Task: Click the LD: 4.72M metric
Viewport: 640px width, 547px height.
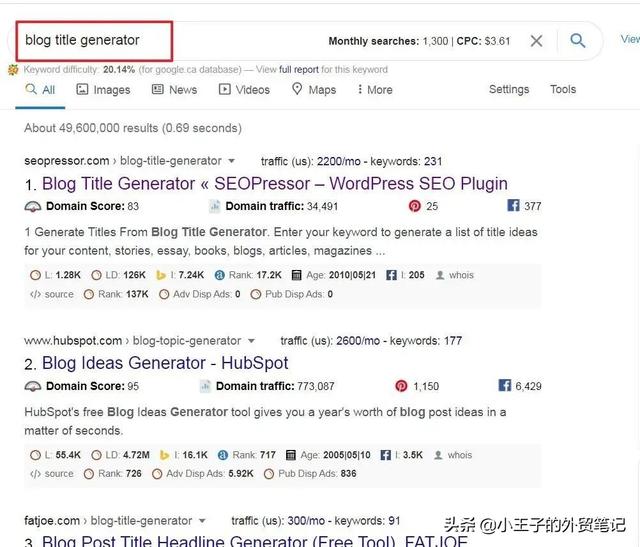Action: tap(120, 455)
